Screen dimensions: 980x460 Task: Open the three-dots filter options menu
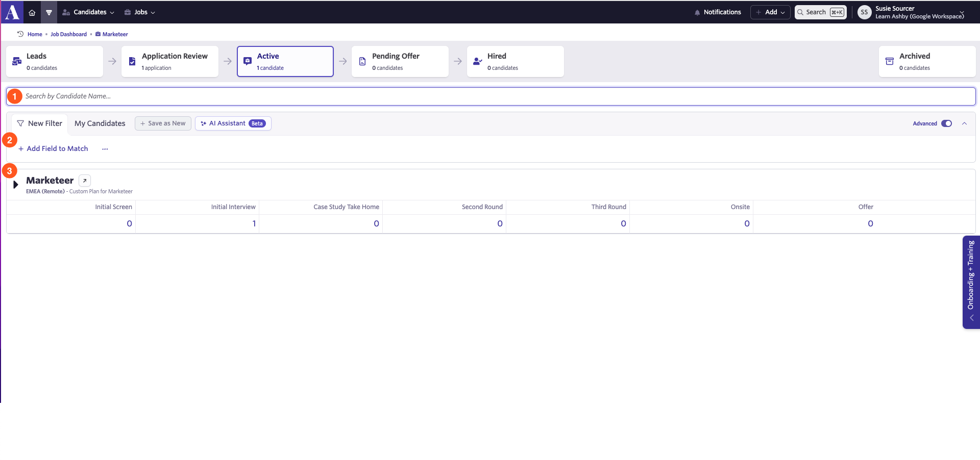[x=105, y=149]
